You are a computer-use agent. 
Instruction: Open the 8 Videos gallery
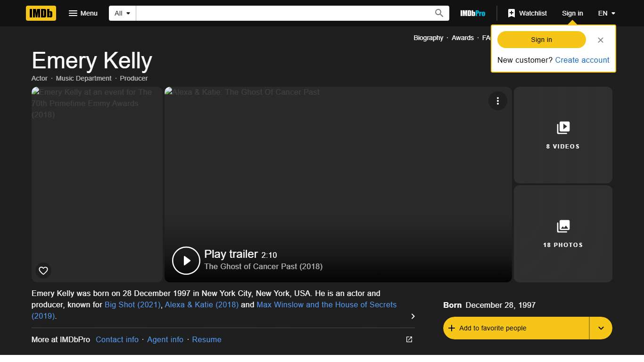pos(563,135)
